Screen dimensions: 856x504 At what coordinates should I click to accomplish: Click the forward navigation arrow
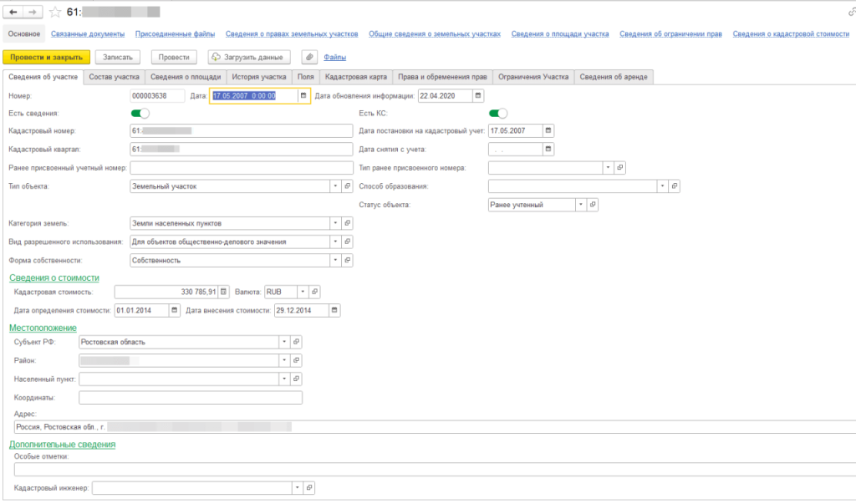tap(33, 13)
